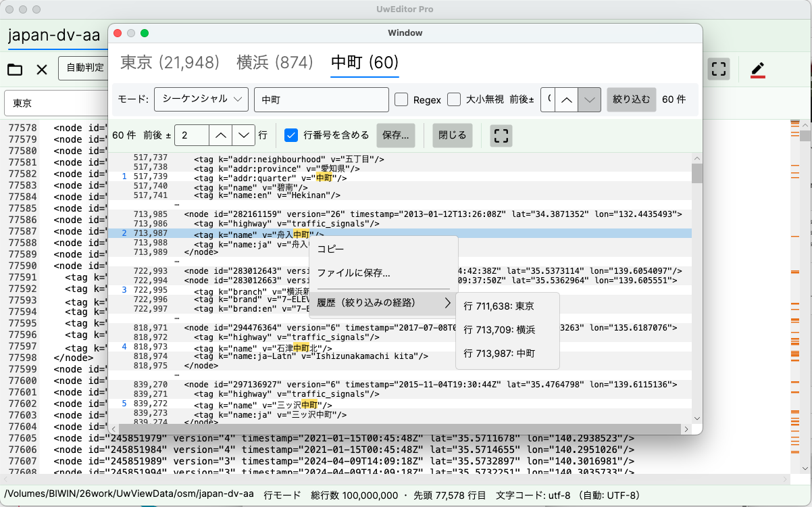Viewport: 812px width, 507px height.
Task: Click result number 2 at line 713,987
Action: (x=124, y=233)
